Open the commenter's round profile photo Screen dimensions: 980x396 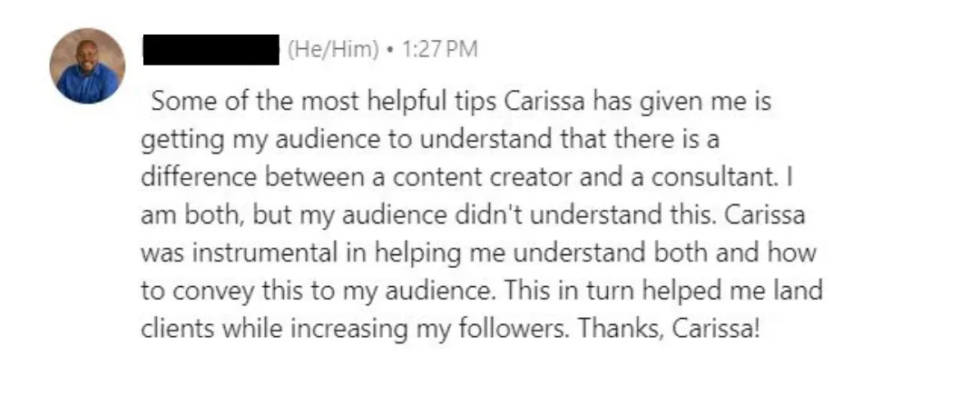pos(87,65)
